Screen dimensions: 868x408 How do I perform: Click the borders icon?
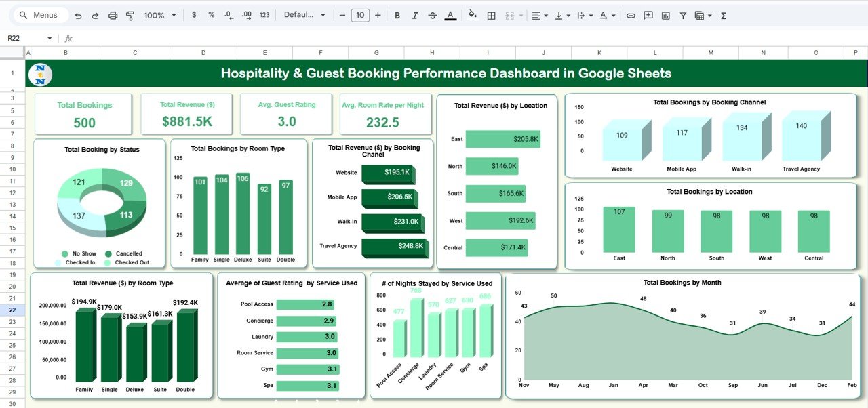(x=490, y=14)
